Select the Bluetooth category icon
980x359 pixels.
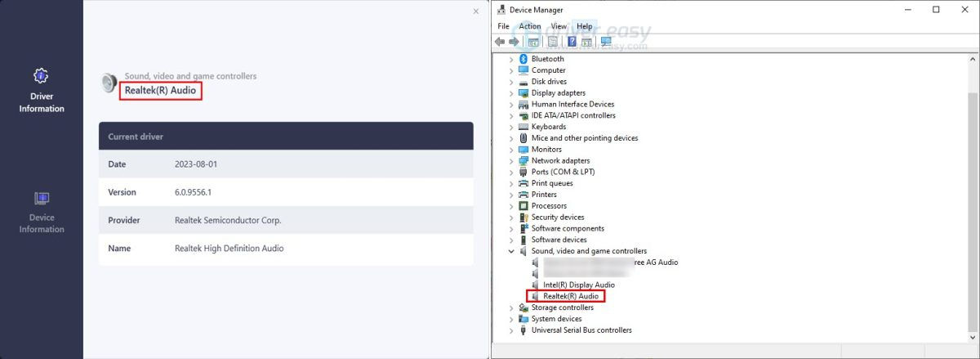[523, 59]
